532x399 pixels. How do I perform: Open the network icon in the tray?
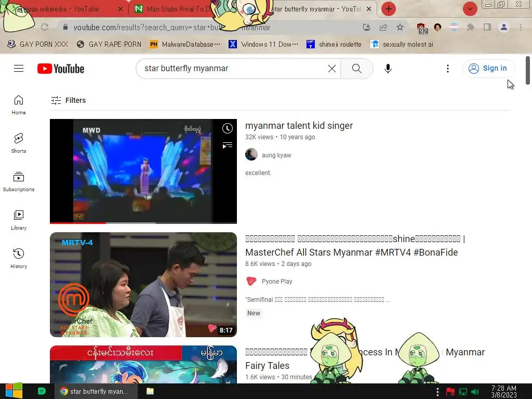point(463,392)
